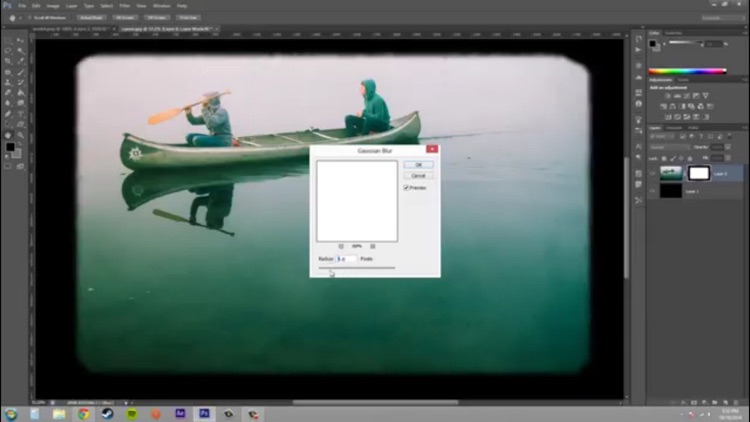Select the Lasso tool

[8, 50]
